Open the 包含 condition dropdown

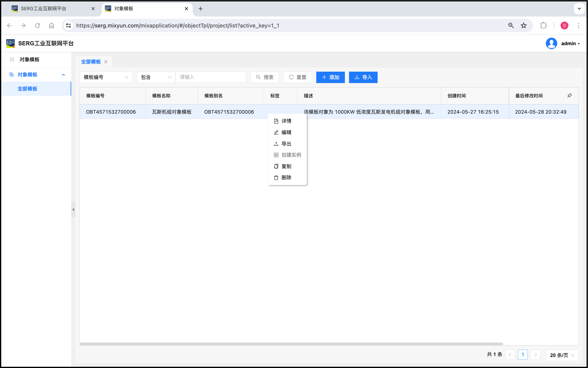[156, 77]
